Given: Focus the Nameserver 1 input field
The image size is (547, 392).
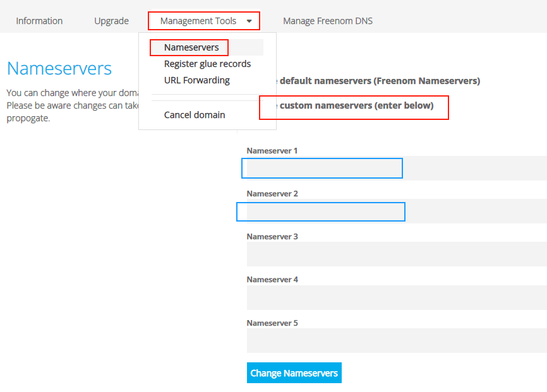Looking at the screenshot, I should click(322, 169).
